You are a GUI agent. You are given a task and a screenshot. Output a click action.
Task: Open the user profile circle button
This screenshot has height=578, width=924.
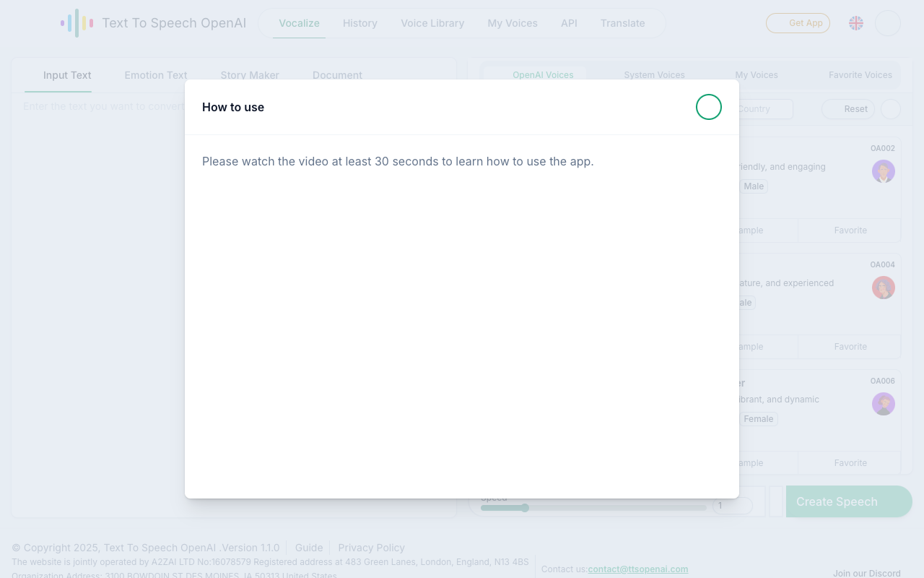coord(888,23)
